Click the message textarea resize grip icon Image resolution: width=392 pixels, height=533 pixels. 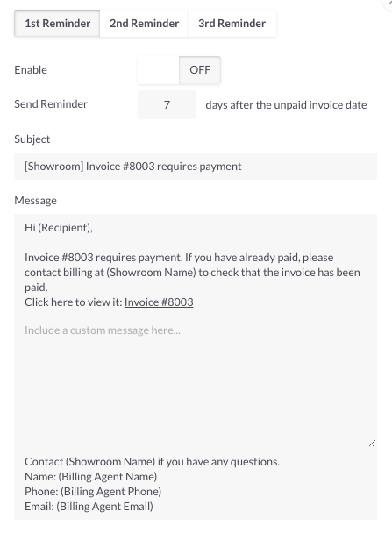373,444
